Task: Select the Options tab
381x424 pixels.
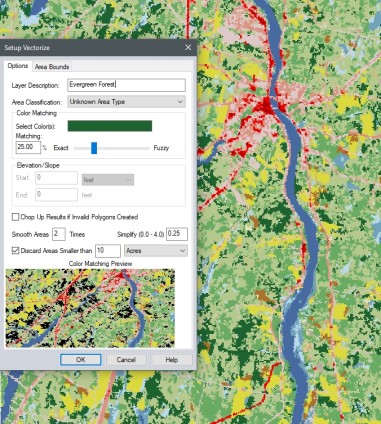Action: [x=18, y=66]
